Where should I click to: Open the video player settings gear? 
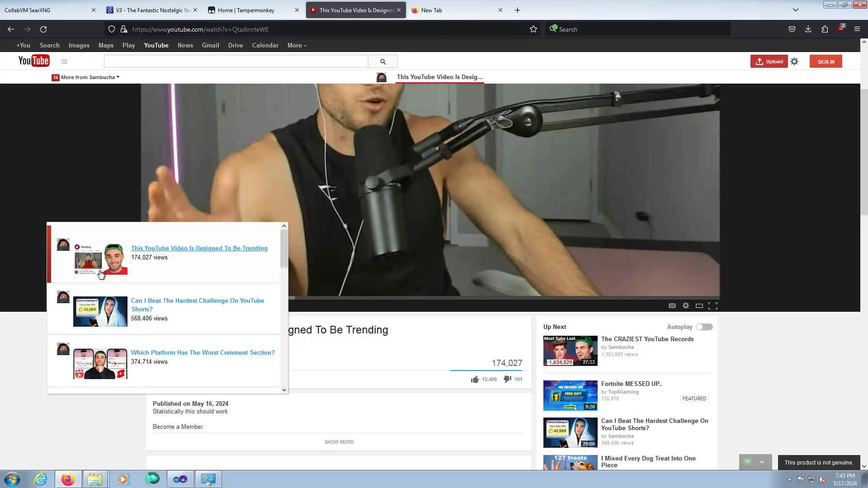coord(686,306)
